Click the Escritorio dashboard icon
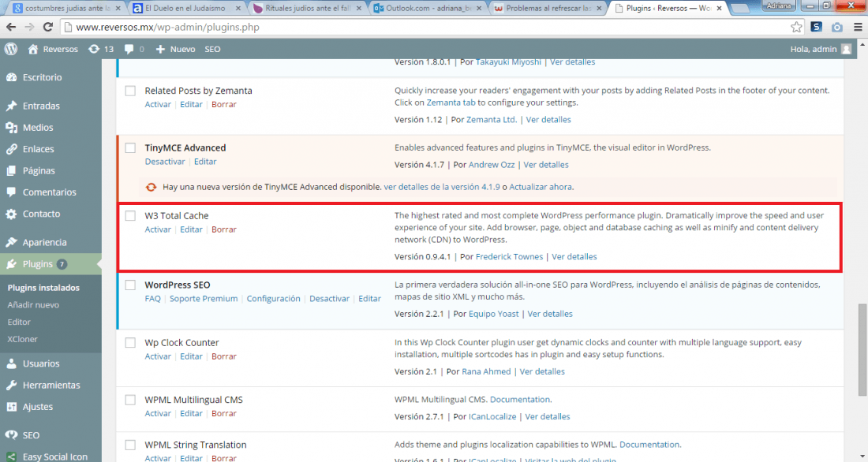 [x=12, y=77]
